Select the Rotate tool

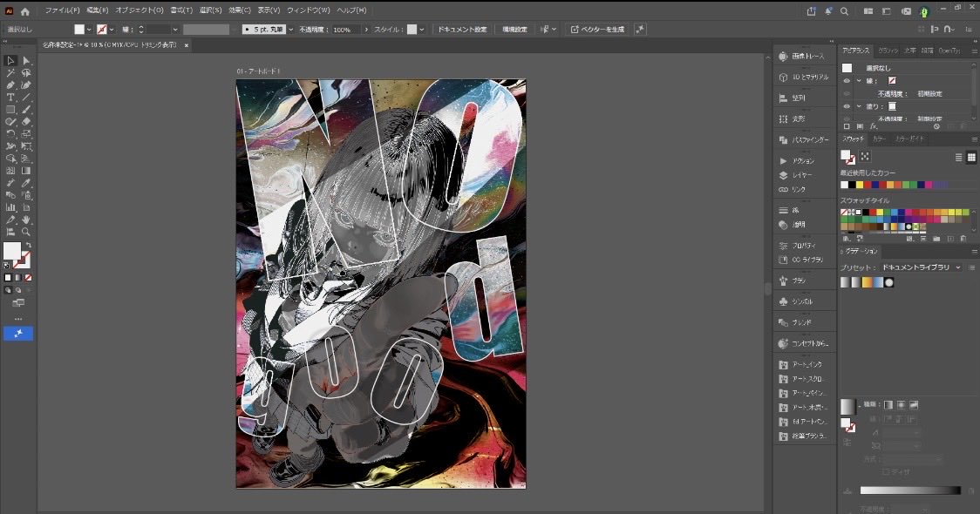10,133
